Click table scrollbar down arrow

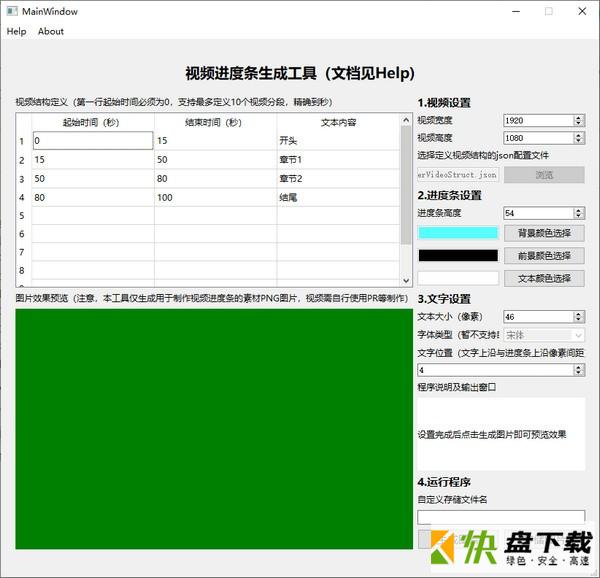tap(406, 280)
